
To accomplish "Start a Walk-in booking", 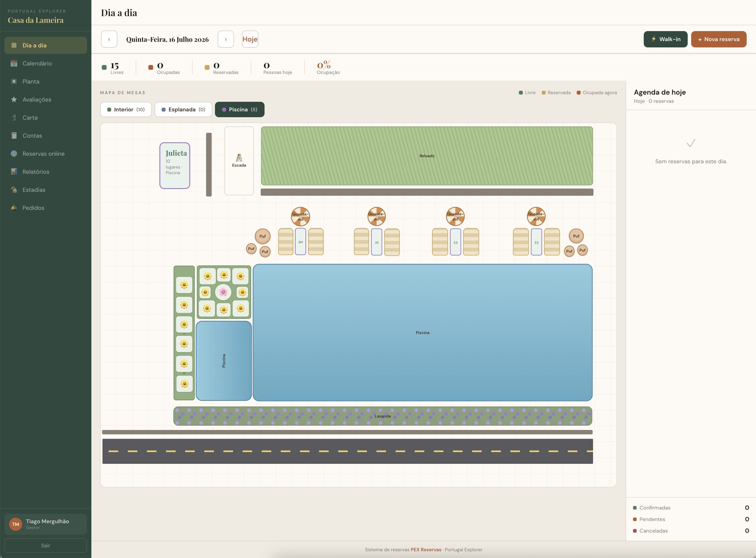I will [x=665, y=39].
